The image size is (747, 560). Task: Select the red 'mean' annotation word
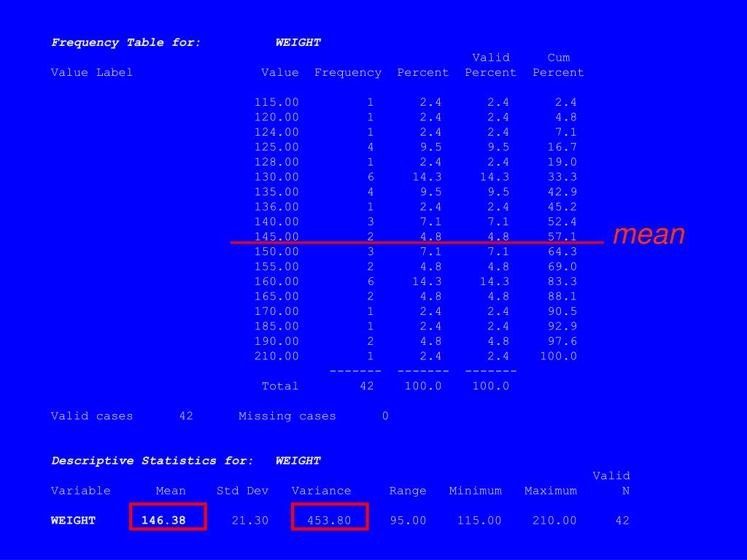[649, 234]
